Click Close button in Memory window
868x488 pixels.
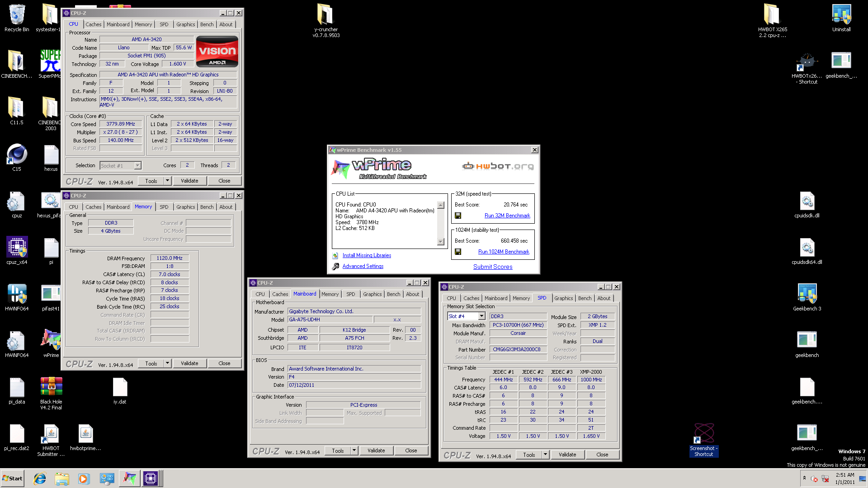tap(224, 363)
